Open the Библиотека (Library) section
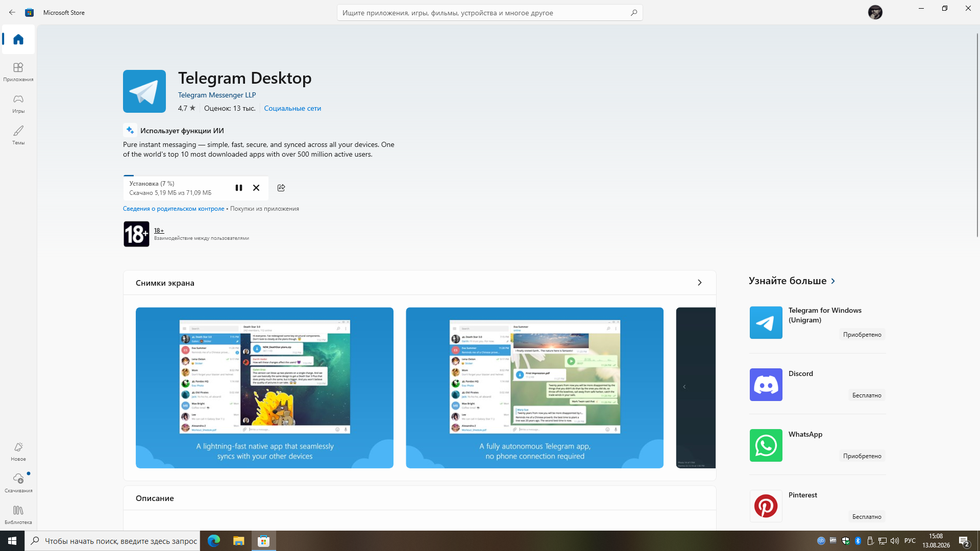 [18, 515]
